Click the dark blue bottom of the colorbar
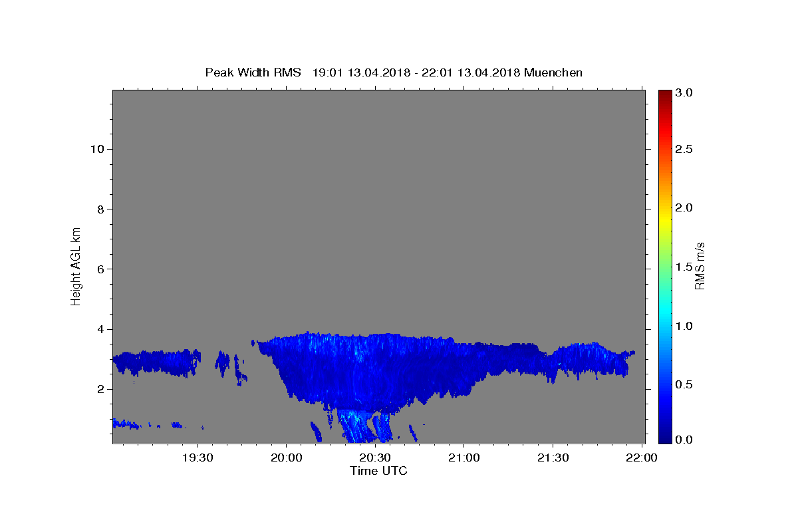This screenshot has width=798, height=532. [x=665, y=438]
